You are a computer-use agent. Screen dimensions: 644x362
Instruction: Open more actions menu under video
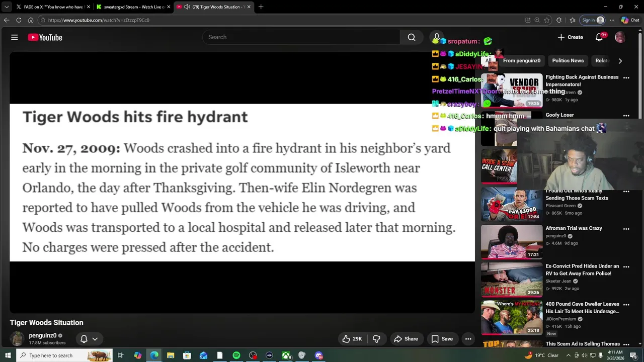[x=468, y=339]
